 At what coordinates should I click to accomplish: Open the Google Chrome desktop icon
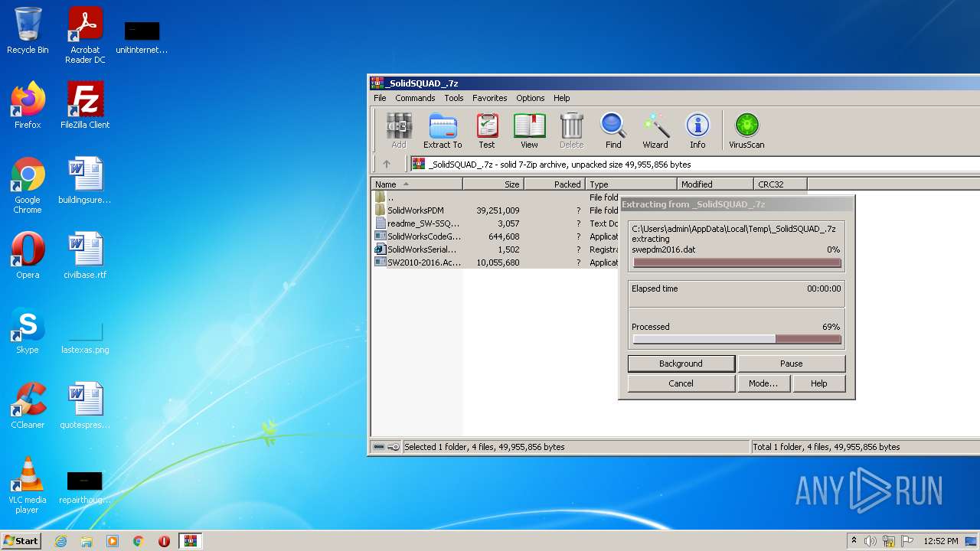click(x=28, y=185)
